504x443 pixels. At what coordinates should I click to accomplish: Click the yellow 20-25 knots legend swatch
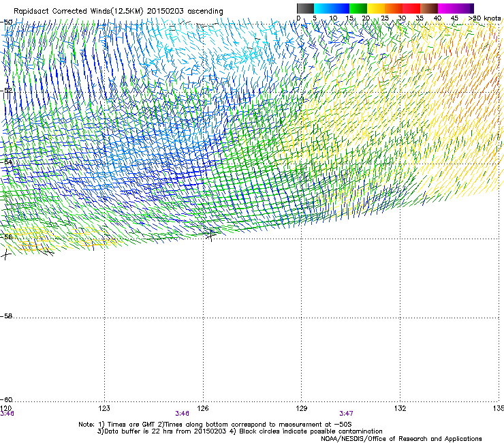pyautogui.click(x=376, y=8)
